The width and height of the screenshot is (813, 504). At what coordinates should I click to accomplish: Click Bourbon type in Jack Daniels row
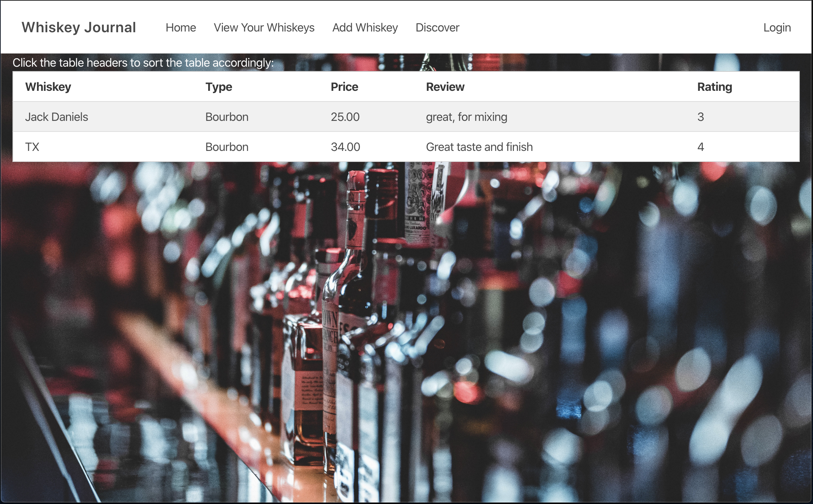pyautogui.click(x=227, y=117)
